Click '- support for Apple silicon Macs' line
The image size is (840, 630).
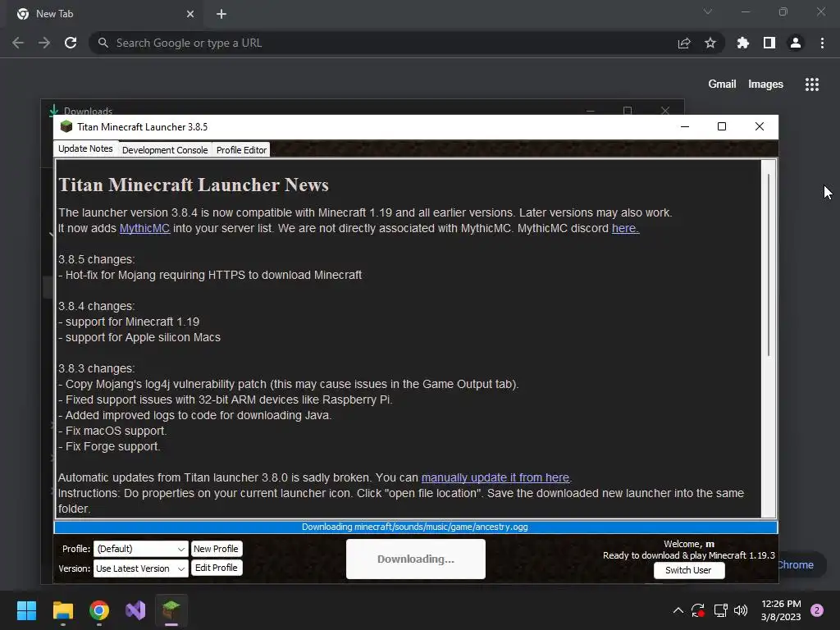coord(139,337)
